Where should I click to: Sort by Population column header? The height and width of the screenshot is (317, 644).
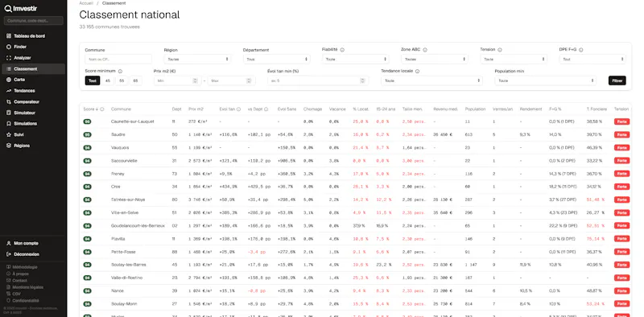(475, 109)
